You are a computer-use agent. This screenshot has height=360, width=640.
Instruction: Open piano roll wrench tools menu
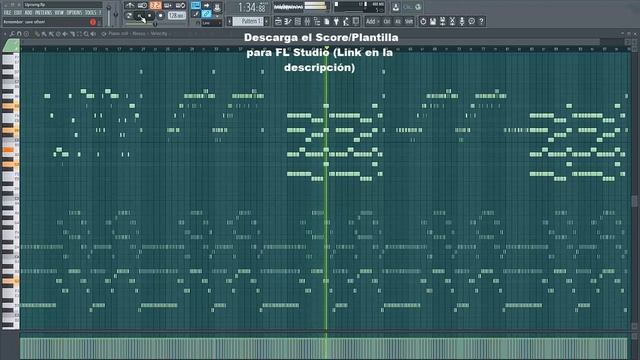coord(13,34)
